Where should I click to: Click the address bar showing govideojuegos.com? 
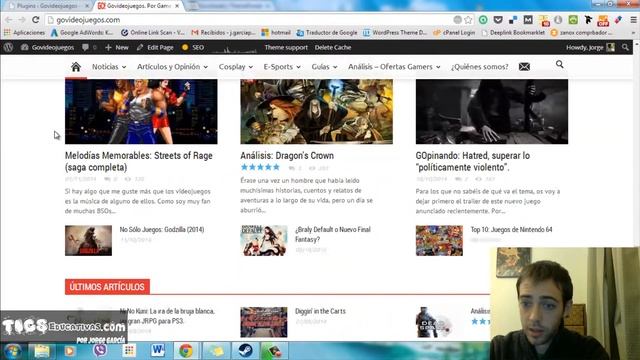point(249,20)
